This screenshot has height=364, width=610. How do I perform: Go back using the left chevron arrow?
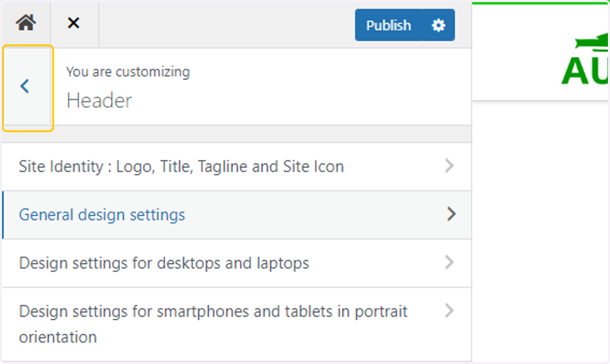click(x=25, y=87)
